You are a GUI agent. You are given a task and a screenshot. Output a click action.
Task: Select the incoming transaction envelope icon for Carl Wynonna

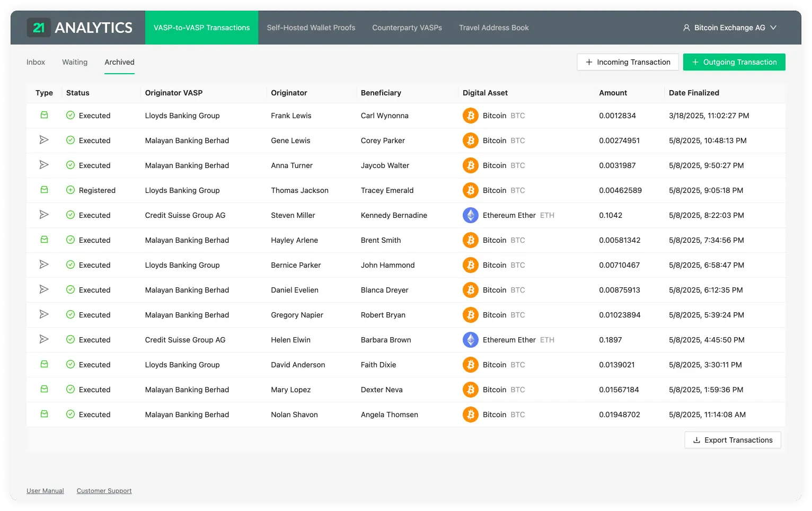44,114
